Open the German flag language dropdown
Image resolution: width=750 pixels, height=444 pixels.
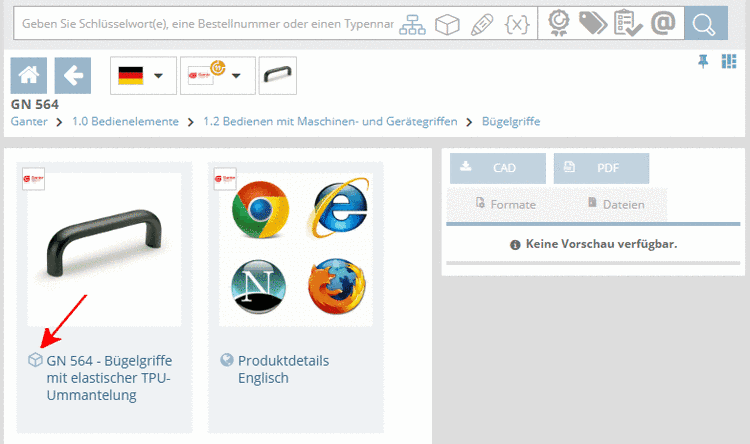point(143,76)
